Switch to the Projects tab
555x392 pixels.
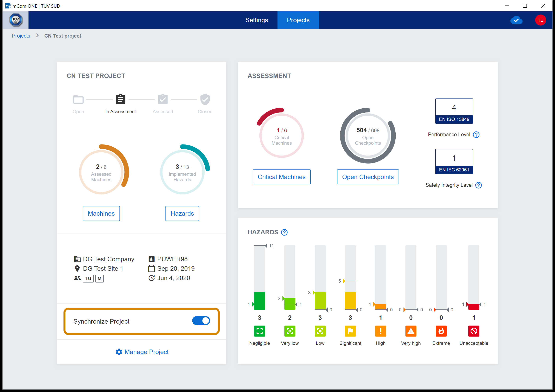tap(298, 20)
